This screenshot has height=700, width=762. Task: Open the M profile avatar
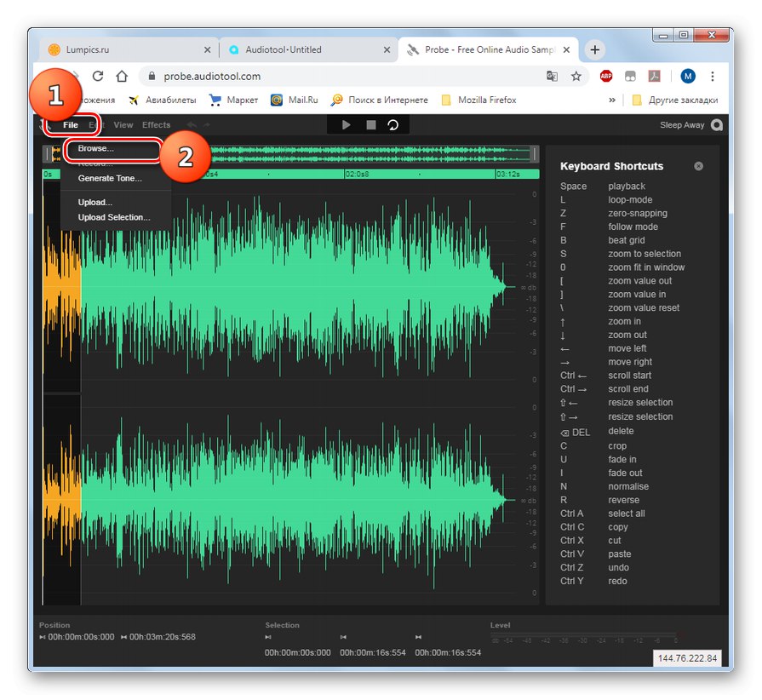click(688, 76)
